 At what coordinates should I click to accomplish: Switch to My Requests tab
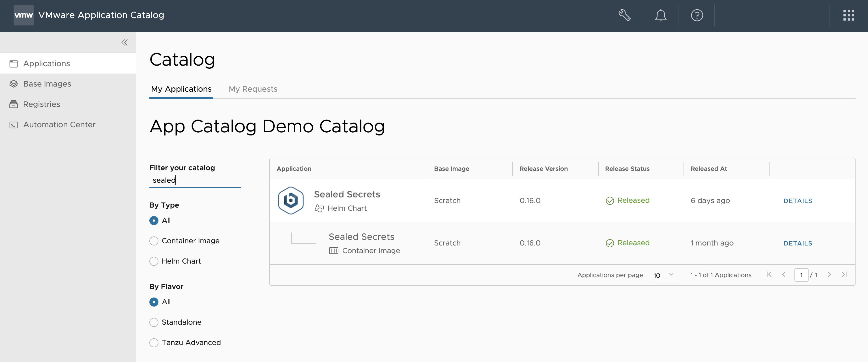[253, 89]
